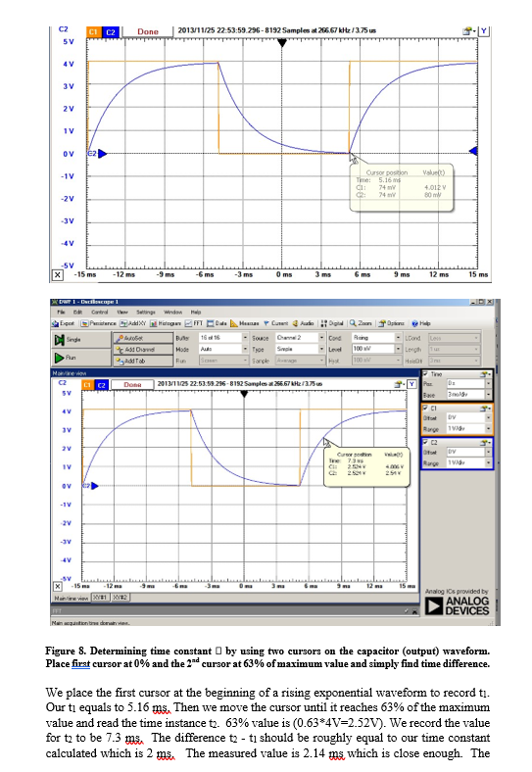This screenshot has height=772, width=532.
Task: Click the Audio toolbar icon
Action: click(x=303, y=323)
